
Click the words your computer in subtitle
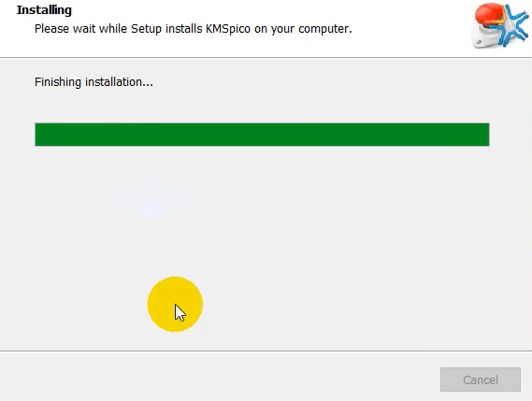[x=311, y=29]
